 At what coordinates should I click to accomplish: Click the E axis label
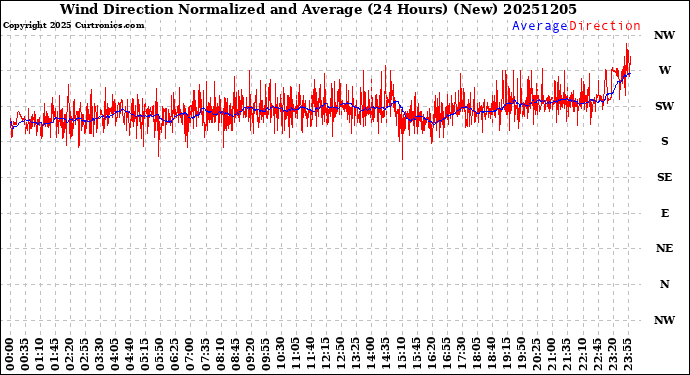[x=664, y=213]
